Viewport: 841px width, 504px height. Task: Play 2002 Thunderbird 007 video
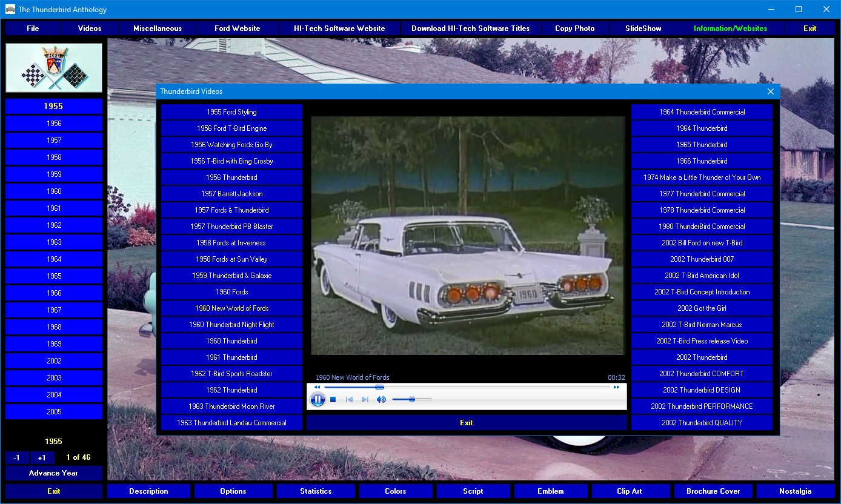click(702, 259)
